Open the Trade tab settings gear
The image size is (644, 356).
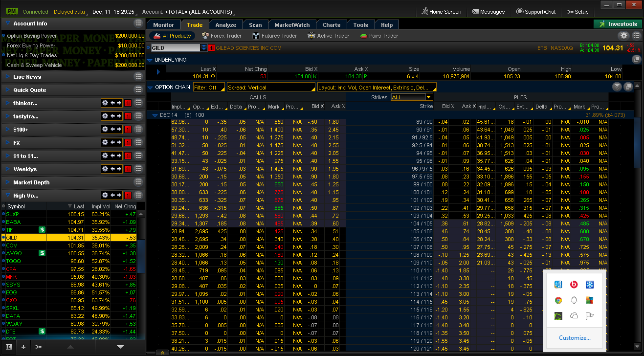coord(623,36)
